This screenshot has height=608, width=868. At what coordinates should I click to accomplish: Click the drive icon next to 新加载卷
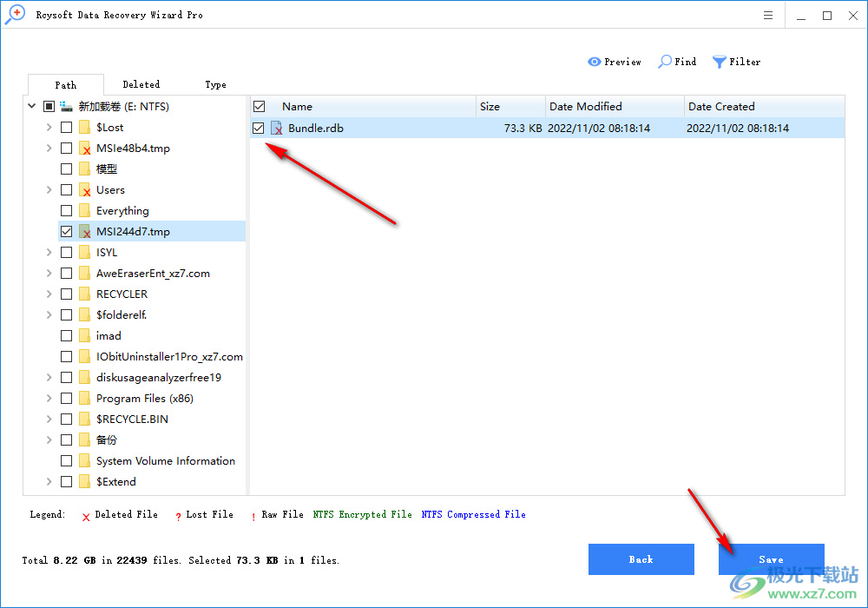[67, 106]
